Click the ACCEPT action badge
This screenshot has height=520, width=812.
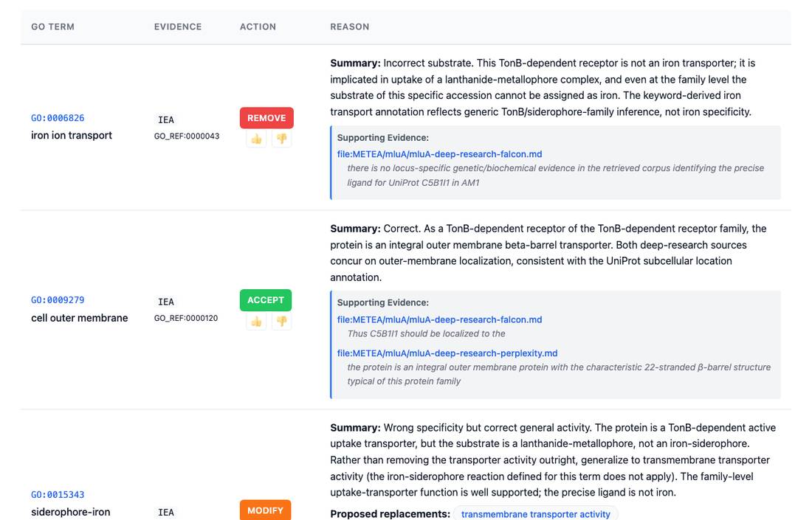266,300
